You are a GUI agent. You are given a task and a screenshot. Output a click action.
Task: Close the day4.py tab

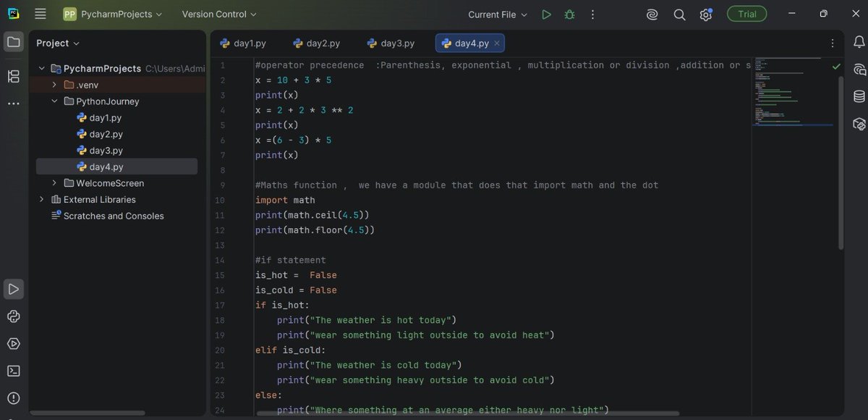[x=496, y=43]
